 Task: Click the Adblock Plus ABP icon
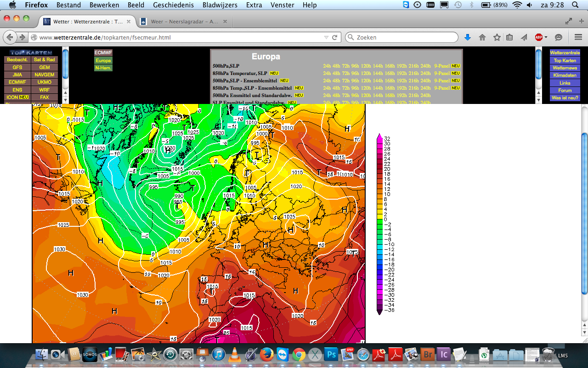[538, 37]
